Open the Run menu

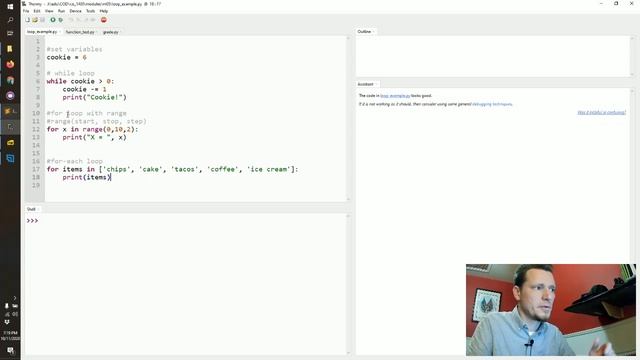[x=61, y=11]
